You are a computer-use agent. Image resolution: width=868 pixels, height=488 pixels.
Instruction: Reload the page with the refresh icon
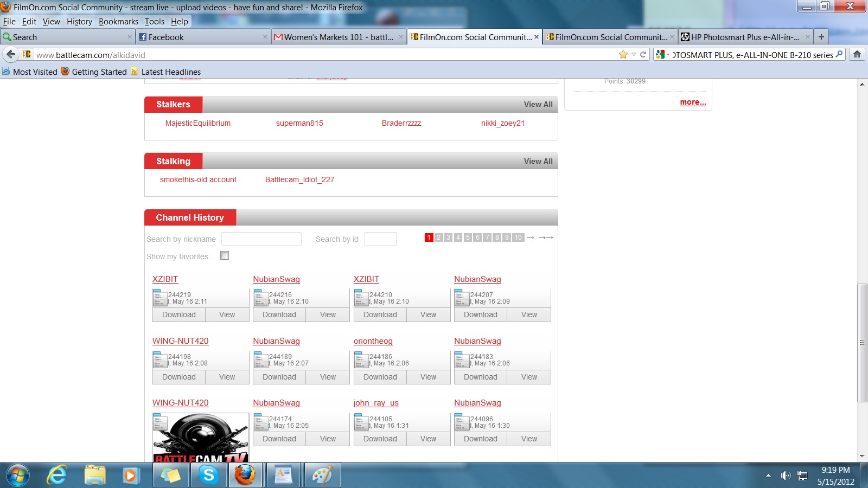643,54
